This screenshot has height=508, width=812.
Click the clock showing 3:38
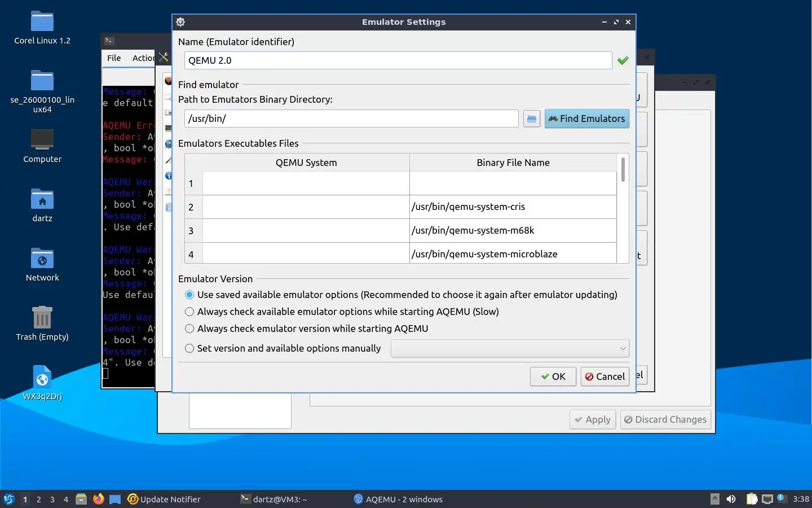(801, 499)
